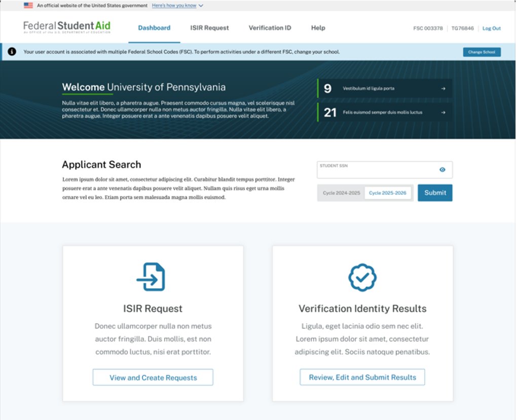Click the US flag icon
This screenshot has height=420, width=516.
coord(28,5)
